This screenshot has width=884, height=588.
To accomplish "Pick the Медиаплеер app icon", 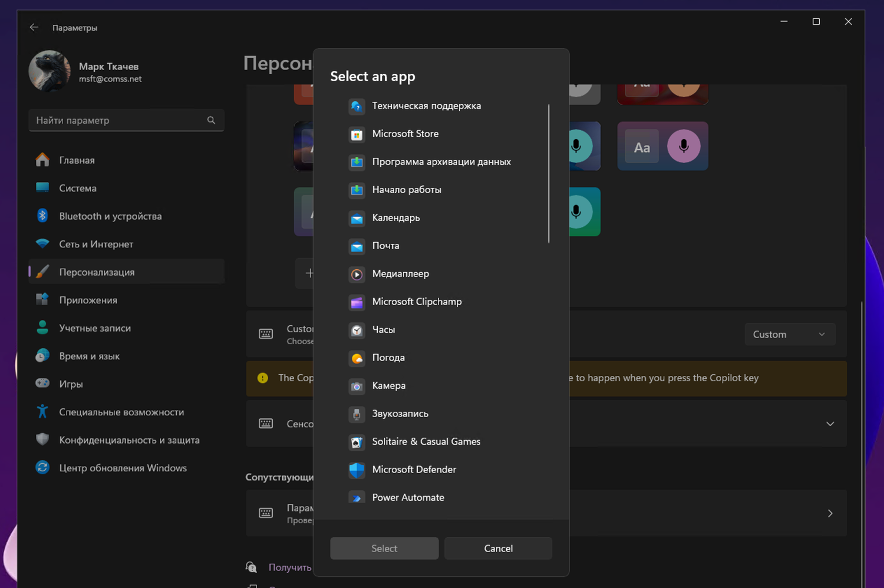I will [357, 274].
